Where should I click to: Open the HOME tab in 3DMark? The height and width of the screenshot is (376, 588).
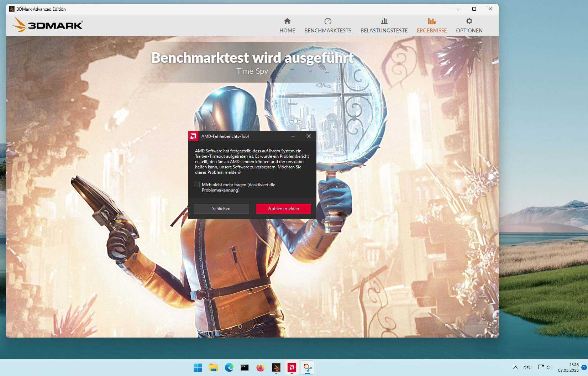pyautogui.click(x=287, y=26)
